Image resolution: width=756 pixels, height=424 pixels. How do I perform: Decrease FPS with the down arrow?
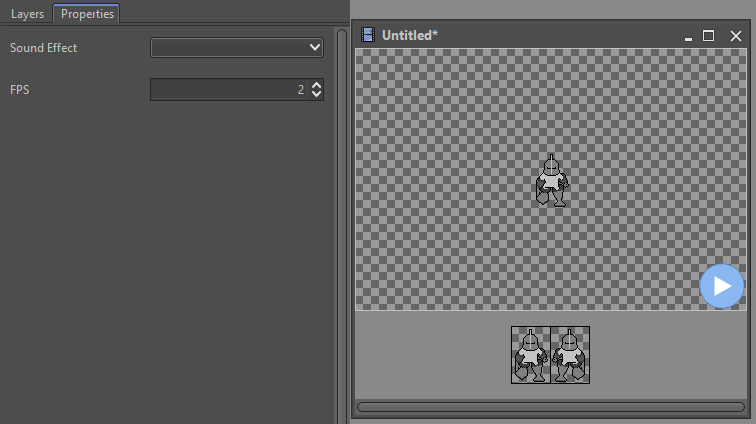point(316,94)
